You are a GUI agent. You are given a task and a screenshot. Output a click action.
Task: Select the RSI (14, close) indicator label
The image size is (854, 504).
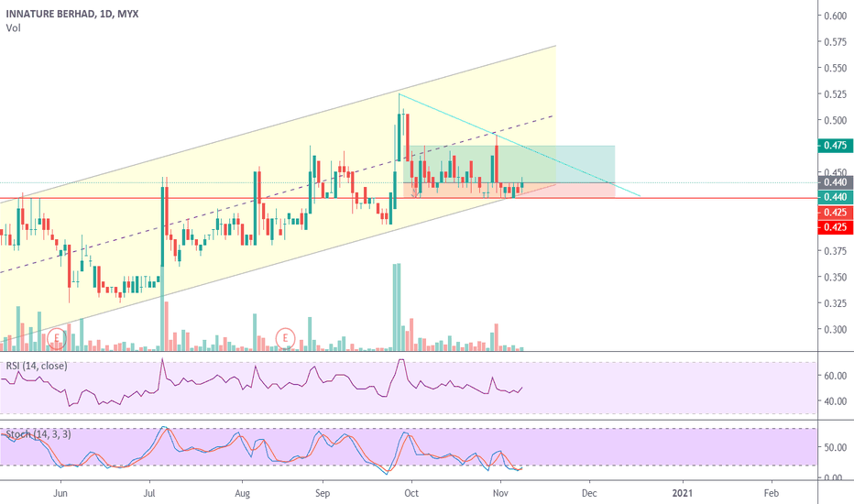click(x=37, y=366)
